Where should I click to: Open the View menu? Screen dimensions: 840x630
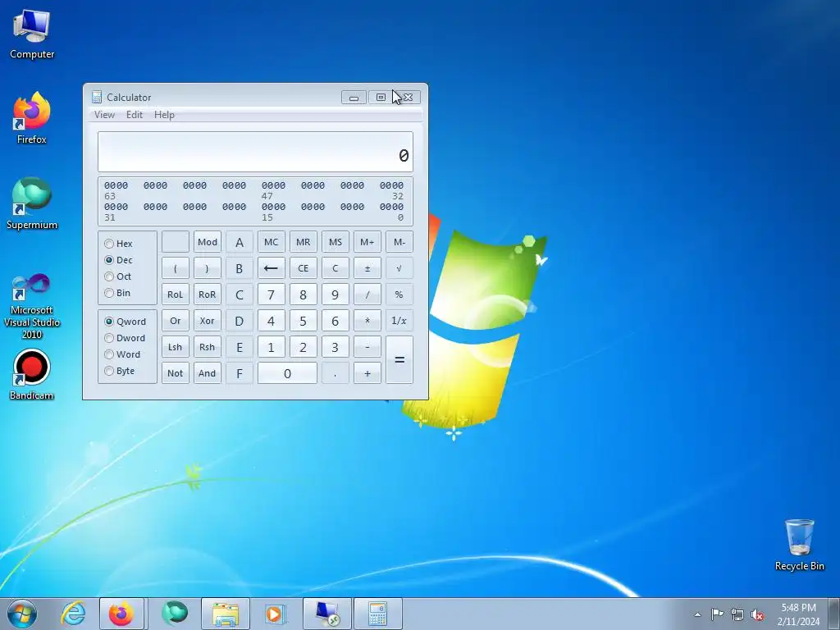(104, 115)
